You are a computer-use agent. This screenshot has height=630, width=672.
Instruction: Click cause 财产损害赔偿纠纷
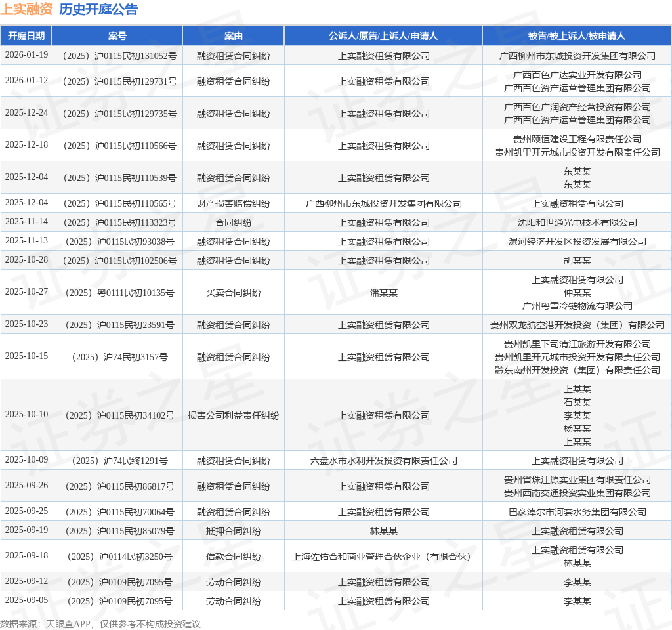(233, 203)
